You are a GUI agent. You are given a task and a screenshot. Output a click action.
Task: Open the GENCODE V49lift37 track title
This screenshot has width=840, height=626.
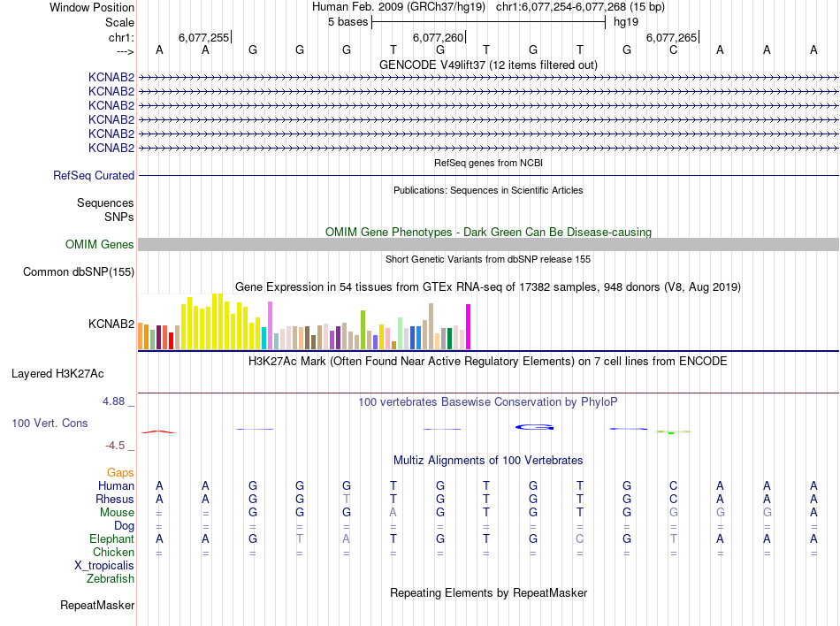tap(488, 65)
